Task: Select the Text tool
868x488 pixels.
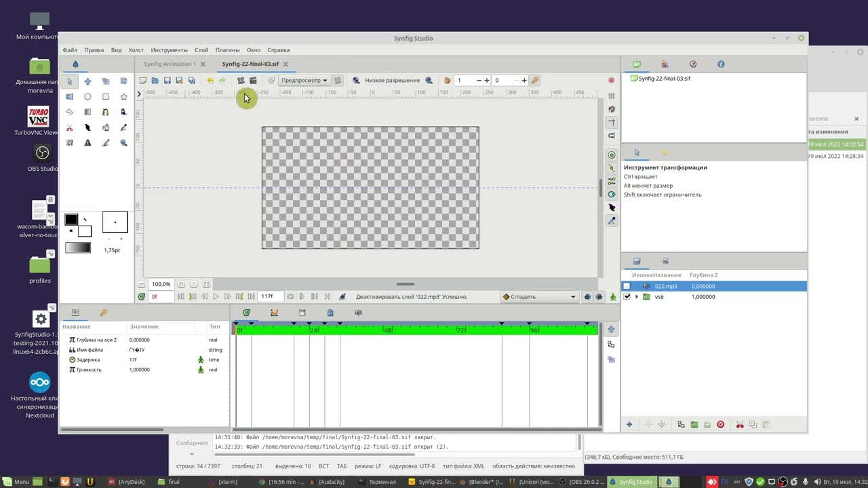Action: tap(87, 143)
